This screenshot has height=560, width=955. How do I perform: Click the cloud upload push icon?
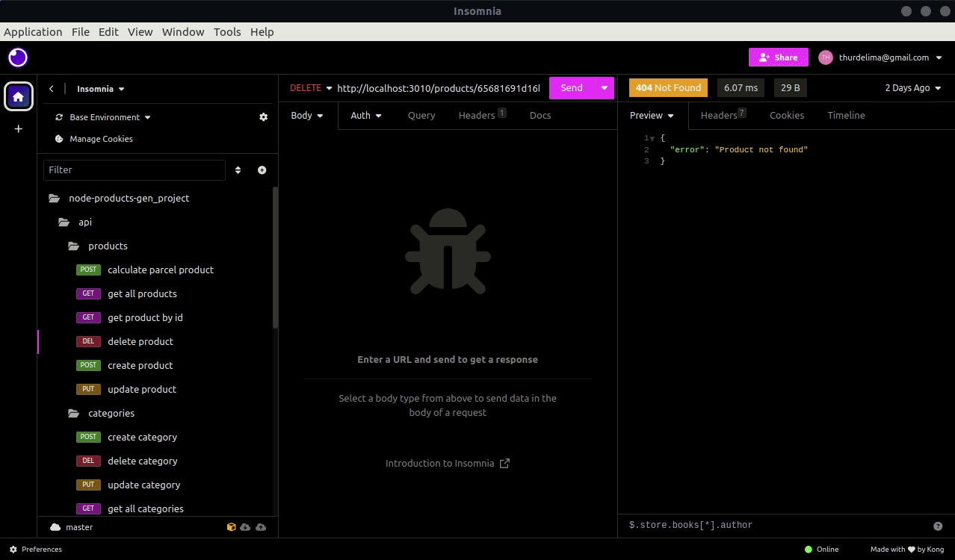(261, 527)
